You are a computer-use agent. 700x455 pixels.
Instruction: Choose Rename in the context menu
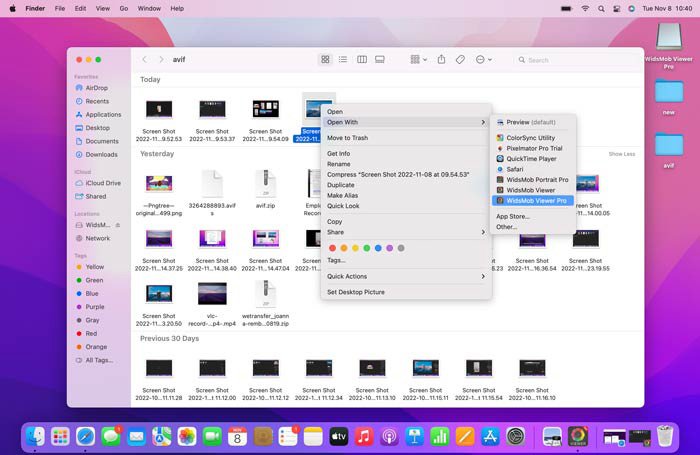[x=406, y=164]
